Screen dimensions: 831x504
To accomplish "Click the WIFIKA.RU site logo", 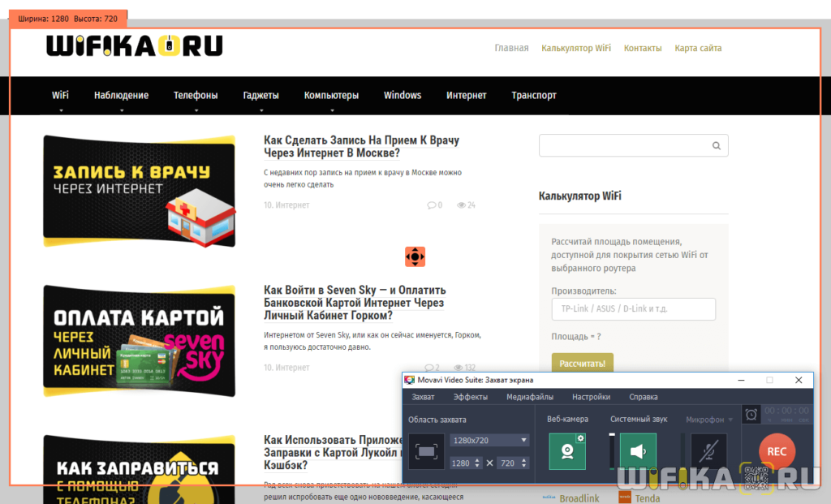I will (x=135, y=45).
